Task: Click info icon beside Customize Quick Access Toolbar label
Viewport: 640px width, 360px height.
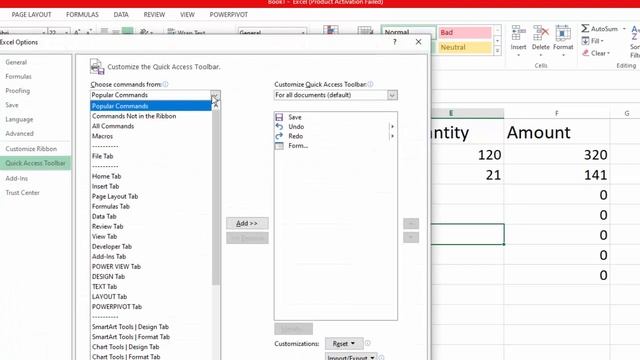Action: [370, 84]
